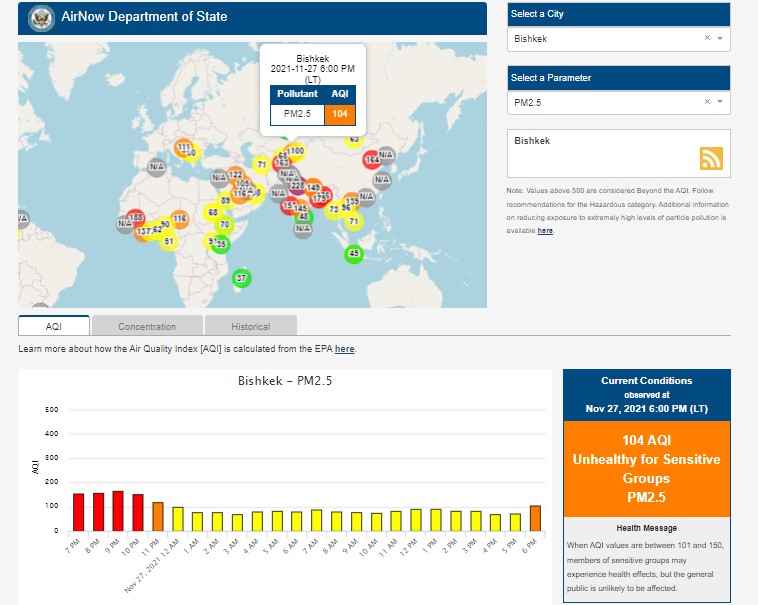Screen dimensions: 758x605
Task: Click the orange 116 marker in Africa
Action: point(179,218)
